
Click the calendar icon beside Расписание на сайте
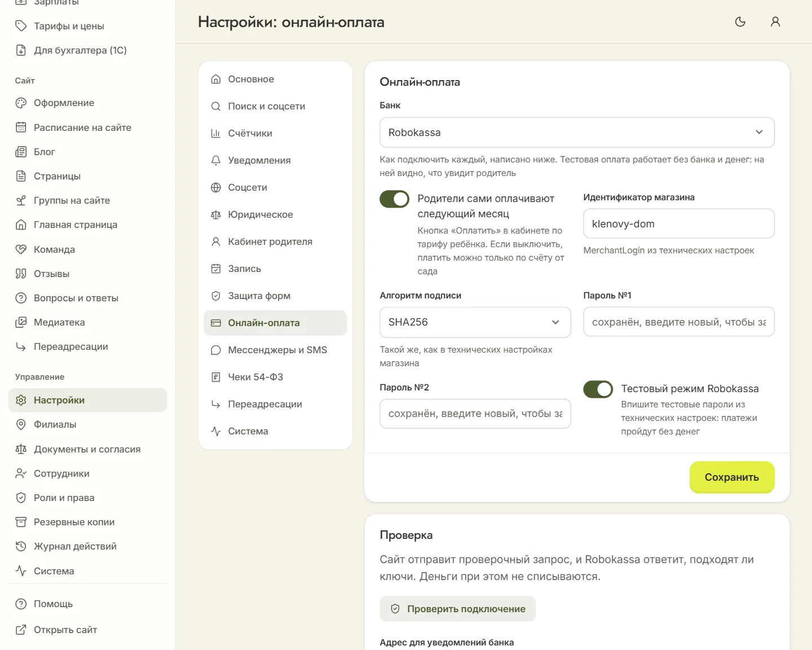pos(21,128)
